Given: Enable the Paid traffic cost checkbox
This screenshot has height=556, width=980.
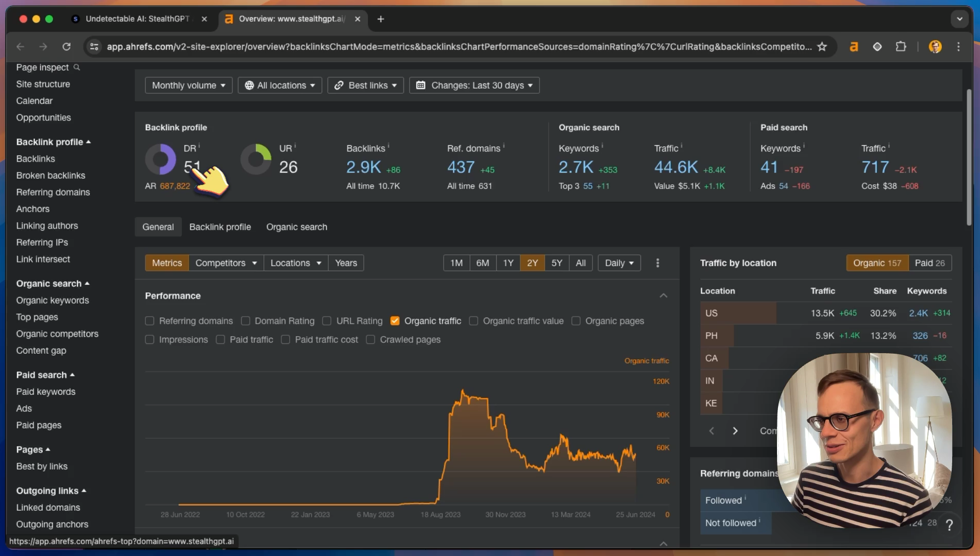Looking at the screenshot, I should pyautogui.click(x=285, y=339).
